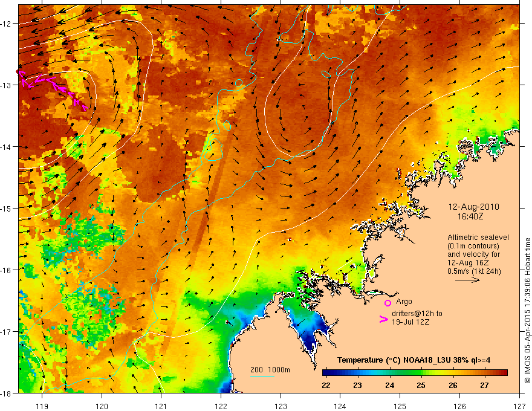The image size is (532, 411).
Task: Click the longitude axis label 122
Action: coord(221,406)
